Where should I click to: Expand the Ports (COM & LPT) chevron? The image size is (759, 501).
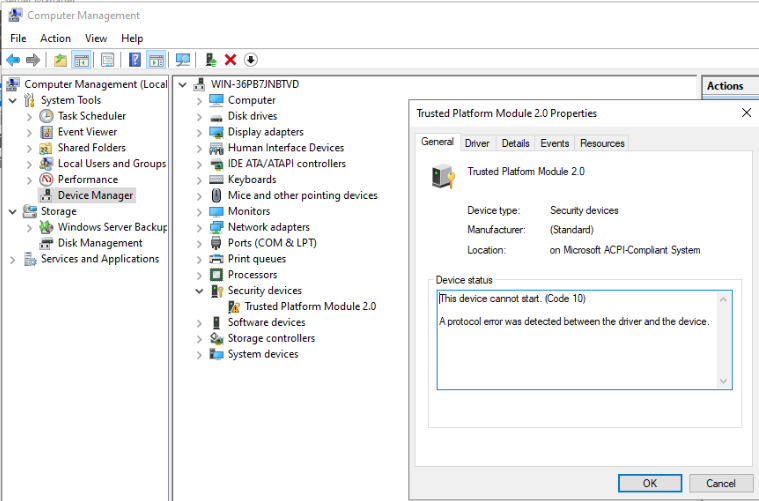pos(199,244)
